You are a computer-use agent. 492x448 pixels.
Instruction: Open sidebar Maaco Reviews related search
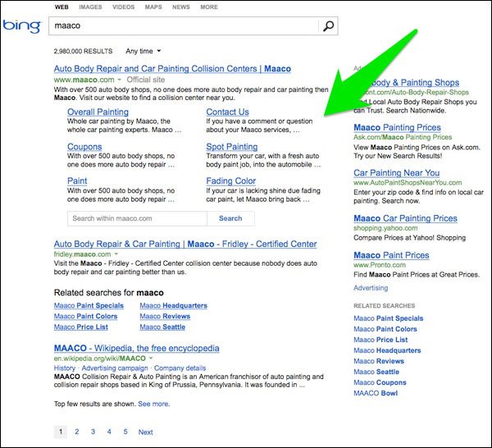coord(379,361)
